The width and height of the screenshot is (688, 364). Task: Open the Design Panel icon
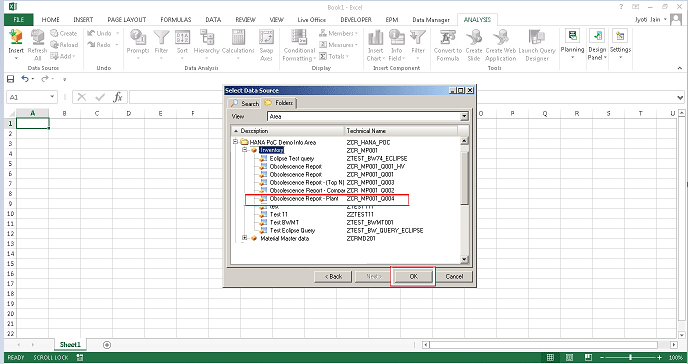(x=597, y=45)
